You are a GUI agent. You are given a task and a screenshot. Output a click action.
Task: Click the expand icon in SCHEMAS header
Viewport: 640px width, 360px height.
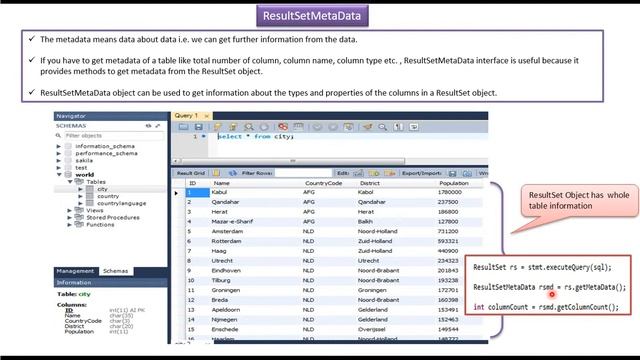[158, 126]
